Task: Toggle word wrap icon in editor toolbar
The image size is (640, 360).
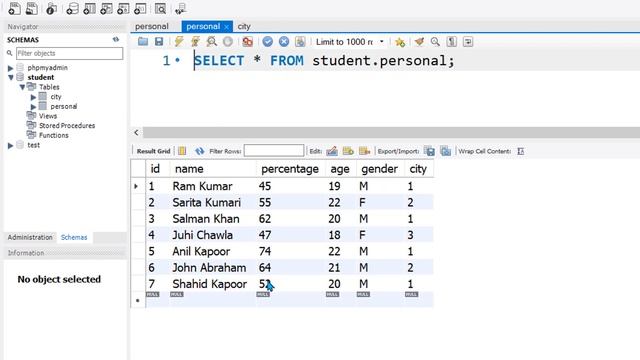Action: coord(468,42)
